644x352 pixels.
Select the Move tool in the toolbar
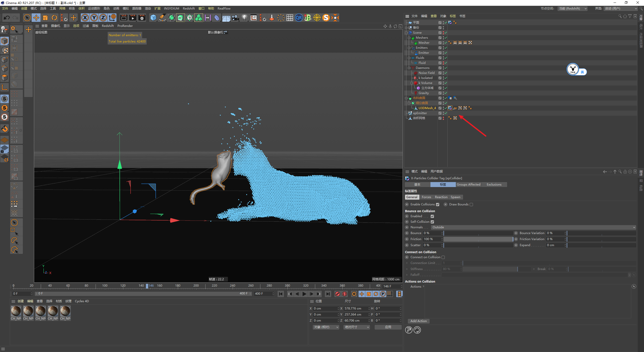36,18
